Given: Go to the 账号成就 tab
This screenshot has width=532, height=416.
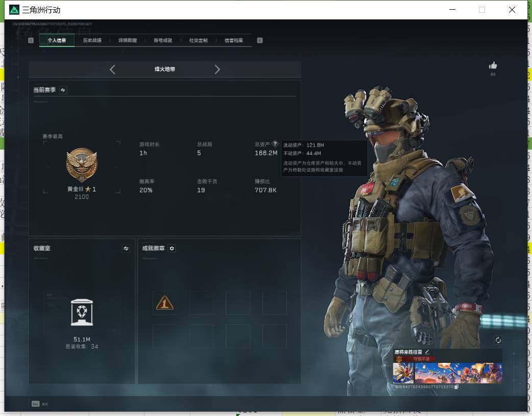Looking at the screenshot, I should [163, 40].
